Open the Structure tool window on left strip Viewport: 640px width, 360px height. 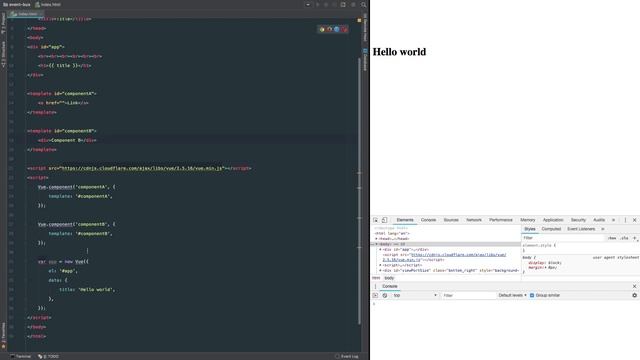point(3,54)
